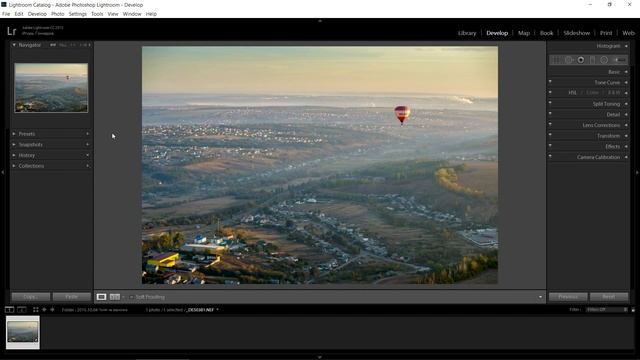
Task: Toggle the Split Toning panel switch
Action: [x=550, y=103]
